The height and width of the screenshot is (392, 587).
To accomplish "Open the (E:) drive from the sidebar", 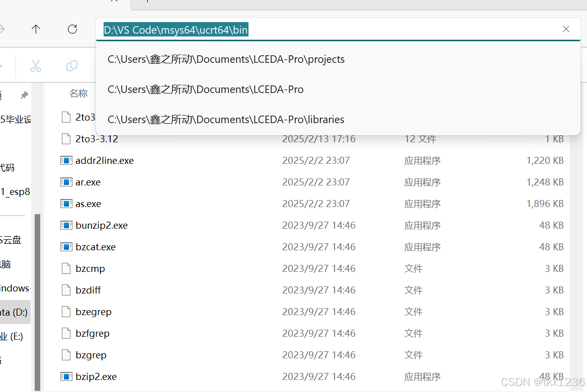I will coord(15,336).
